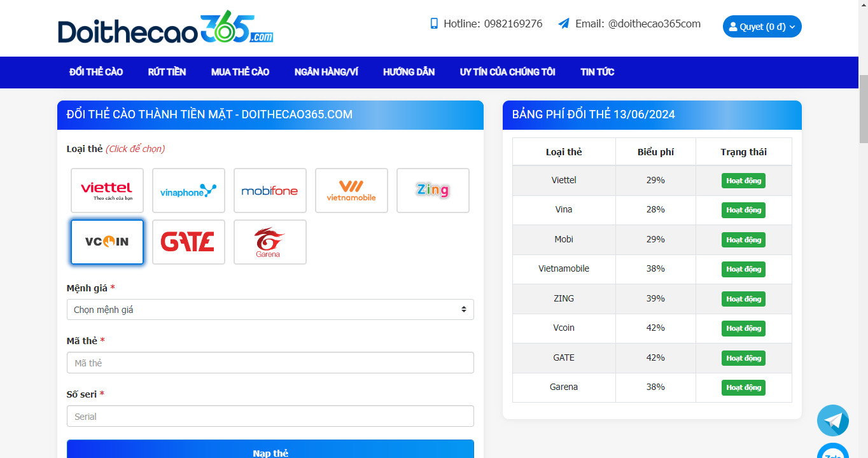Choose the Vinaphone card logo
Image resolution: width=868 pixels, height=458 pixels.
pos(188,190)
